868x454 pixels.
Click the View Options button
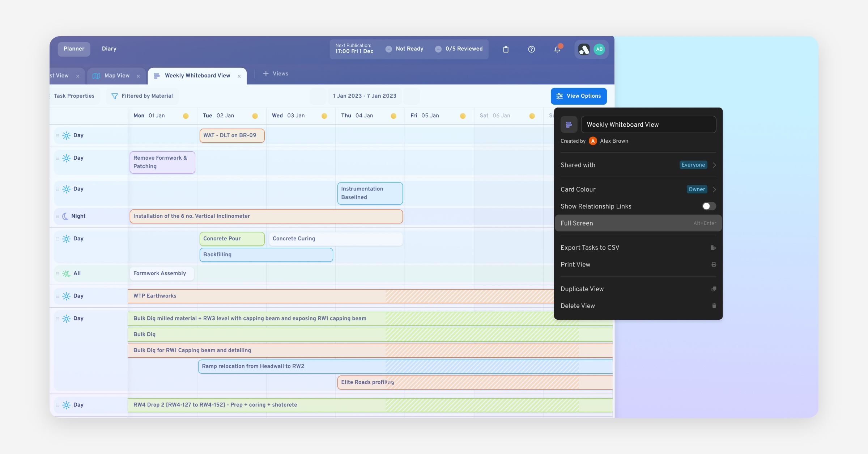coord(578,96)
